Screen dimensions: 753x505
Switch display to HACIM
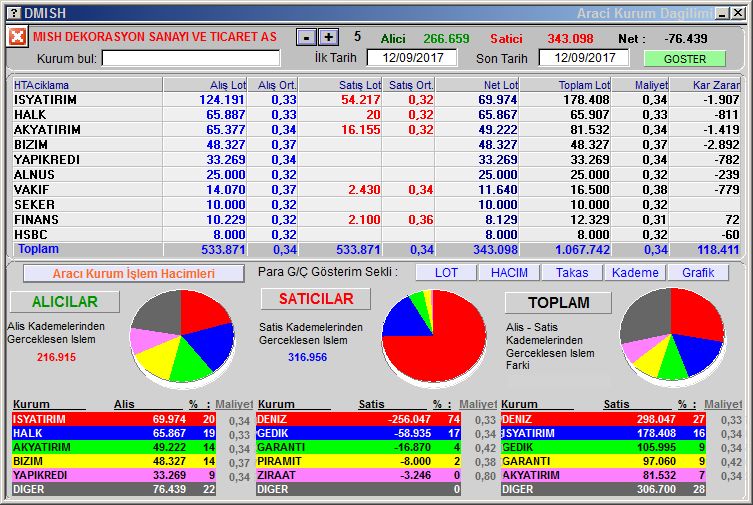(x=509, y=273)
